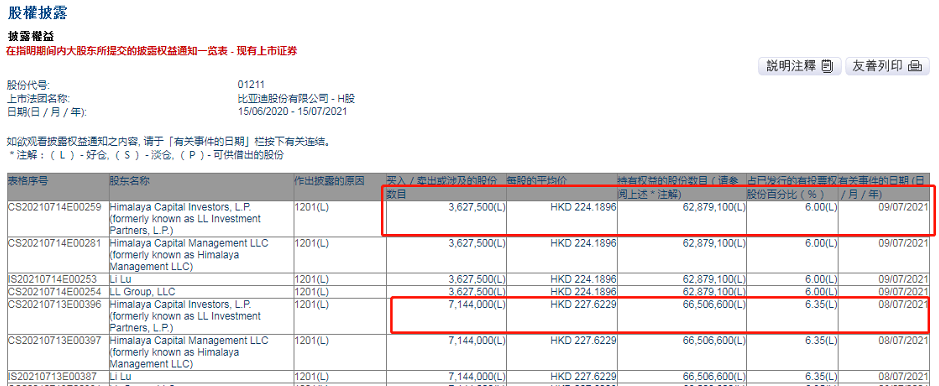Select 6.35(L) in row CS20210713E00396
939x386 pixels.
821,304
